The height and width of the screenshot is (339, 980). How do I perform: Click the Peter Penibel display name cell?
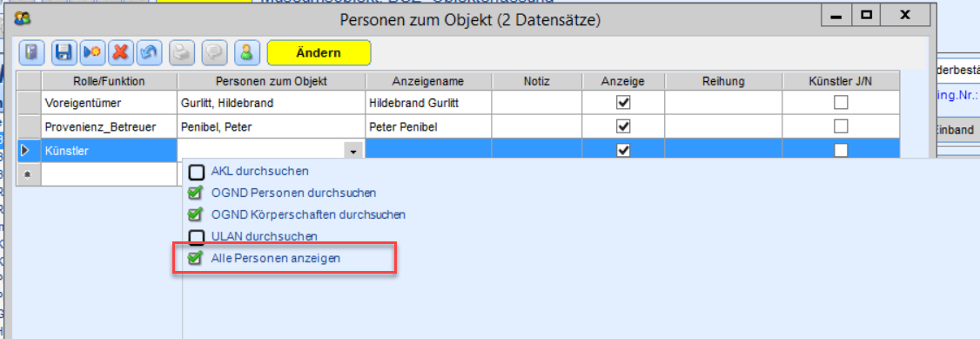(429, 126)
